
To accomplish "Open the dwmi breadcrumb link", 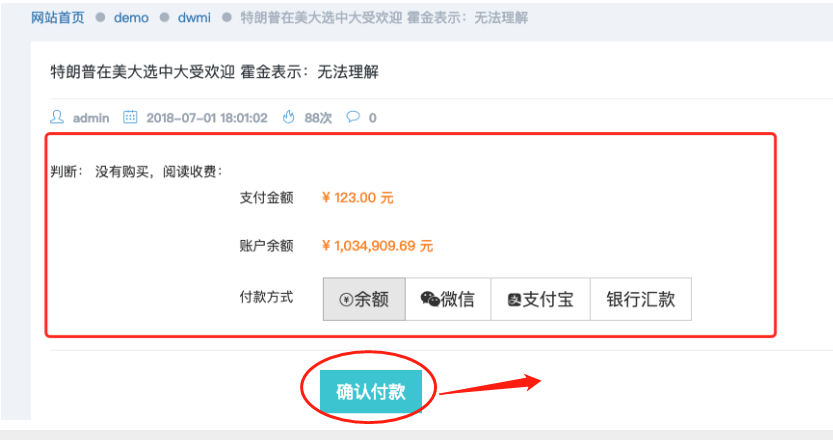I will coord(194,18).
